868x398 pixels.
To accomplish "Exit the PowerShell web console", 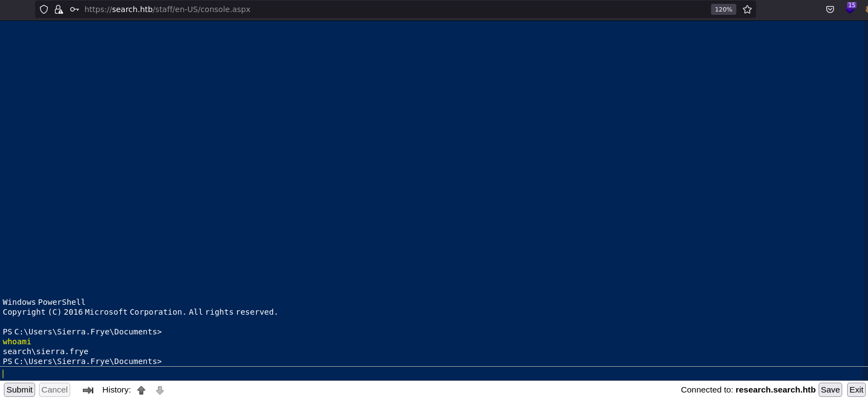I will 856,390.
